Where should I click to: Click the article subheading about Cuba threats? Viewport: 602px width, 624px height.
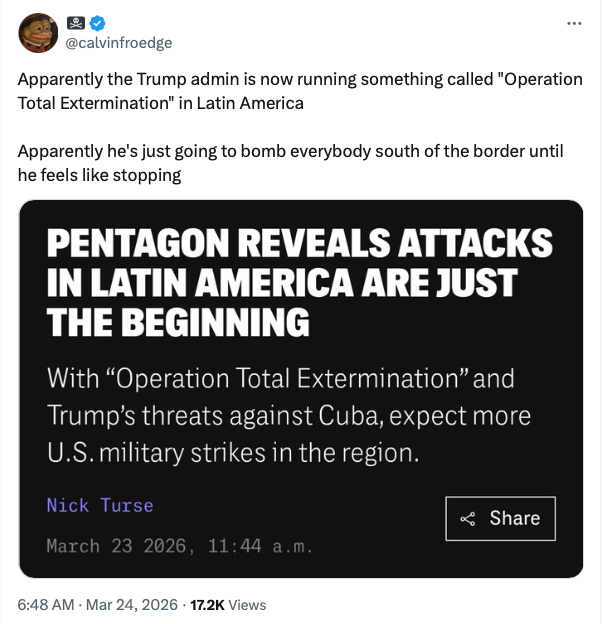point(288,416)
